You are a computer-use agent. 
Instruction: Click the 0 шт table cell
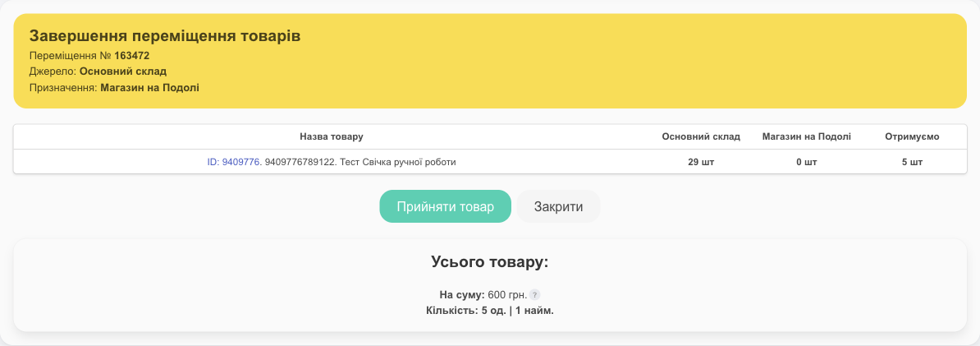[x=806, y=162]
